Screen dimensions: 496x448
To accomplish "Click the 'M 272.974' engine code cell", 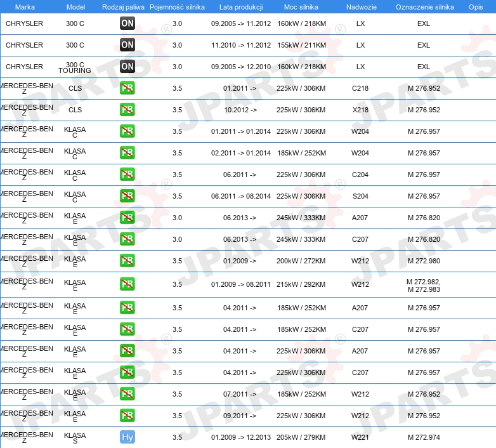I will (424, 437).
